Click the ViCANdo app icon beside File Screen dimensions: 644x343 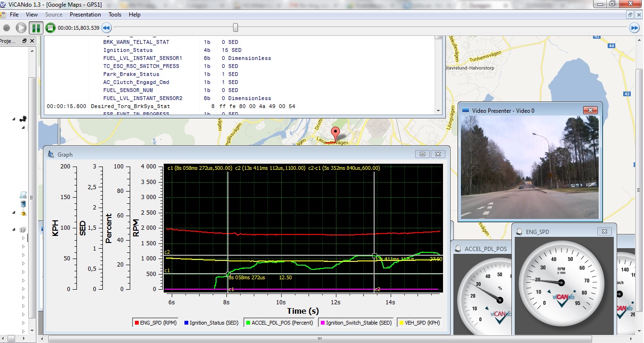point(3,15)
